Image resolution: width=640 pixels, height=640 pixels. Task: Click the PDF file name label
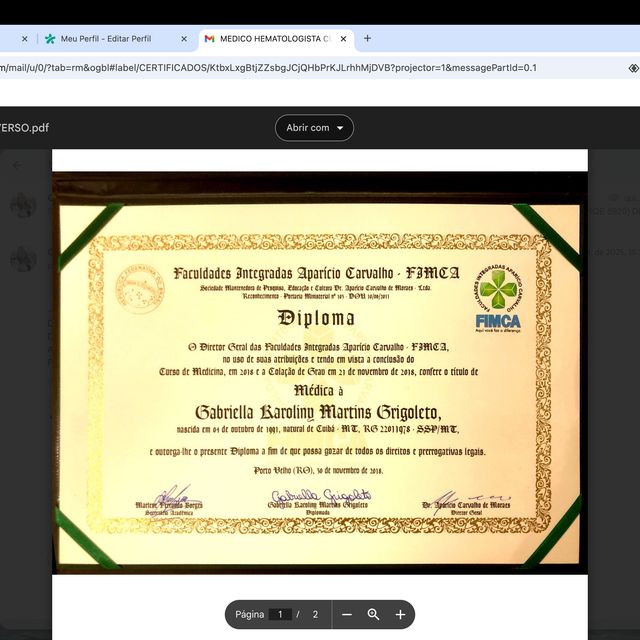tap(24, 128)
